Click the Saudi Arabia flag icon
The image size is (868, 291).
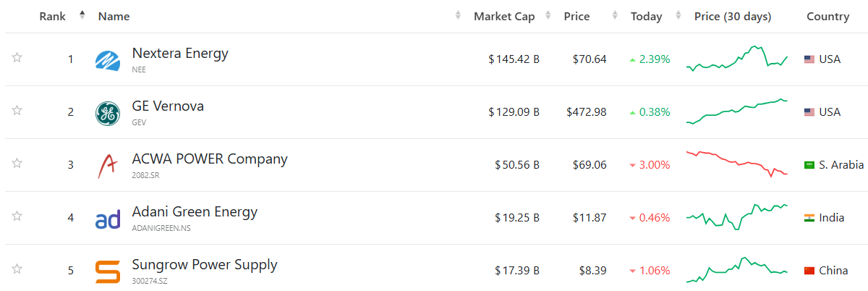809,165
